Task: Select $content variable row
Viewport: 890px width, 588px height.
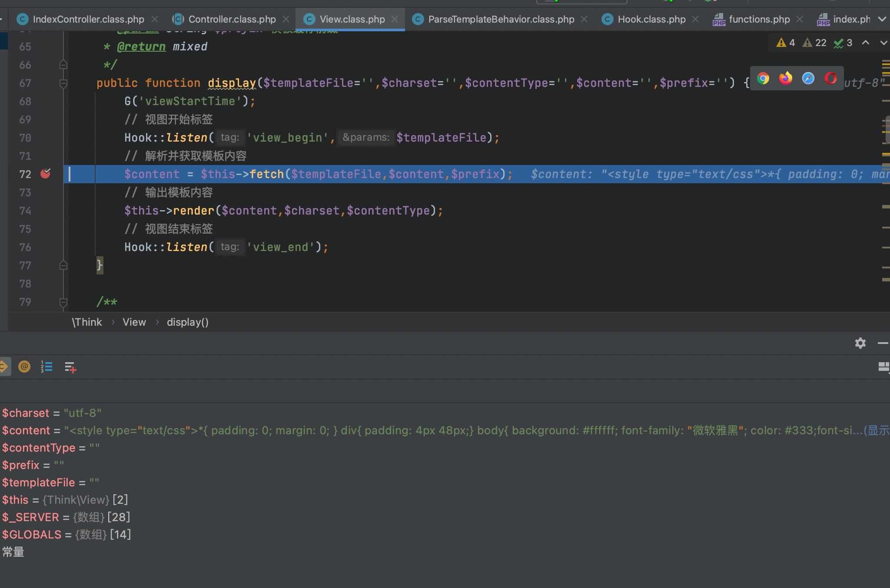Action: (x=445, y=430)
